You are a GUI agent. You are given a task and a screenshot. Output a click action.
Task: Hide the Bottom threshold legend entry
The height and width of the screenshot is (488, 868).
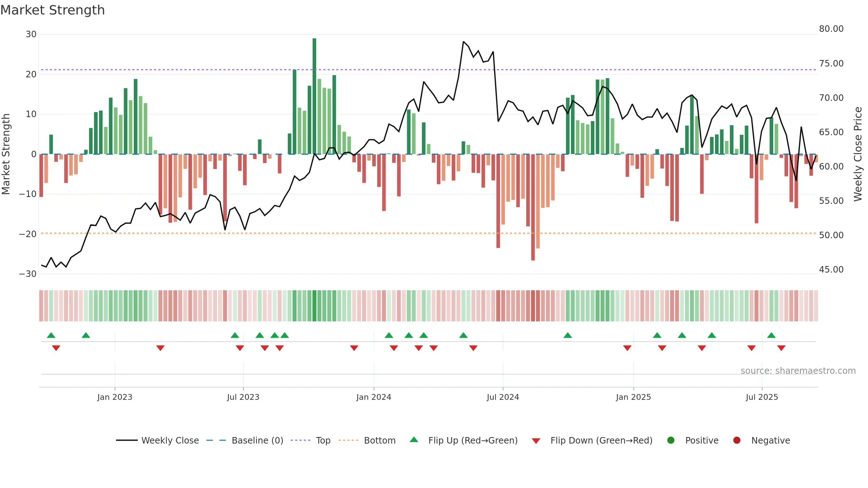[x=367, y=440]
